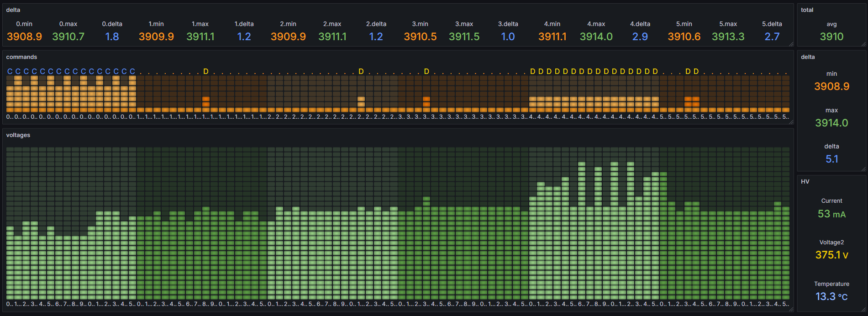Click the first D marker in the commands panel
Viewport: 868px width, 316px height.
coord(206,71)
